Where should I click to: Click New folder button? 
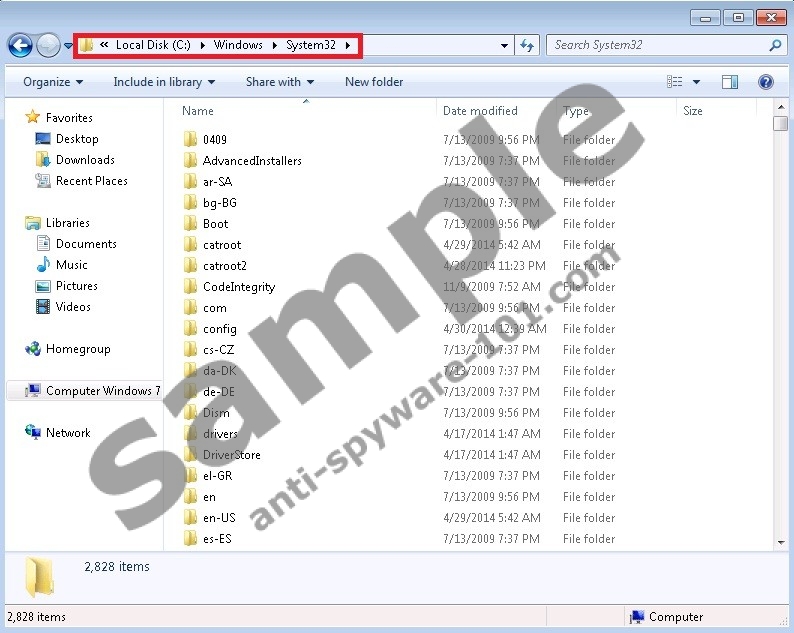[x=374, y=82]
